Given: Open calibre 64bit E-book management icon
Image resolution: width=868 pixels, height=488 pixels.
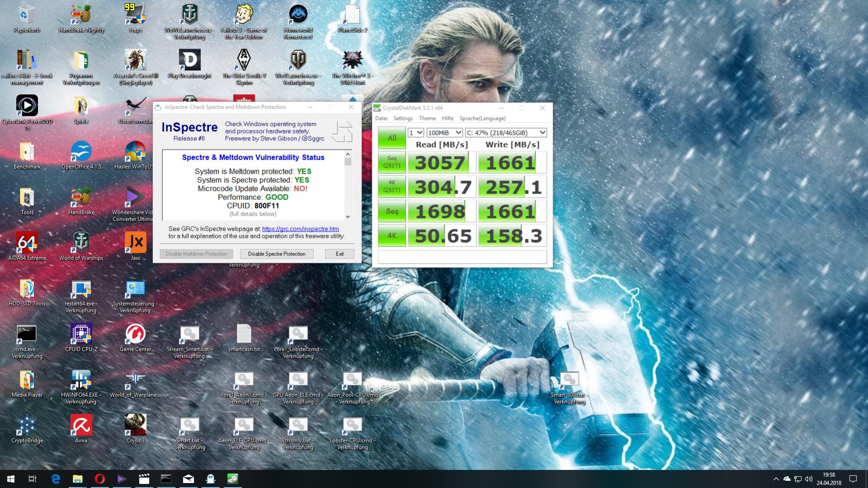Looking at the screenshot, I should (27, 67).
